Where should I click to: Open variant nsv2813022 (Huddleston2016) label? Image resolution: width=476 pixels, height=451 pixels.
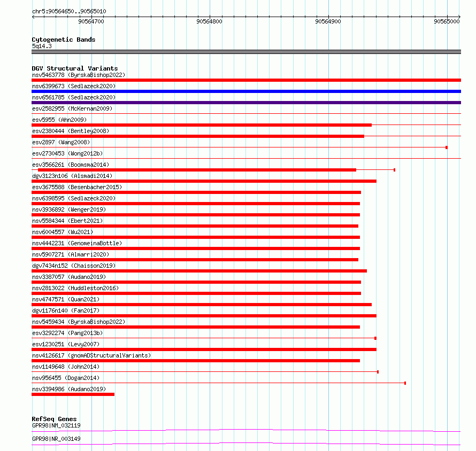pyautogui.click(x=75, y=288)
